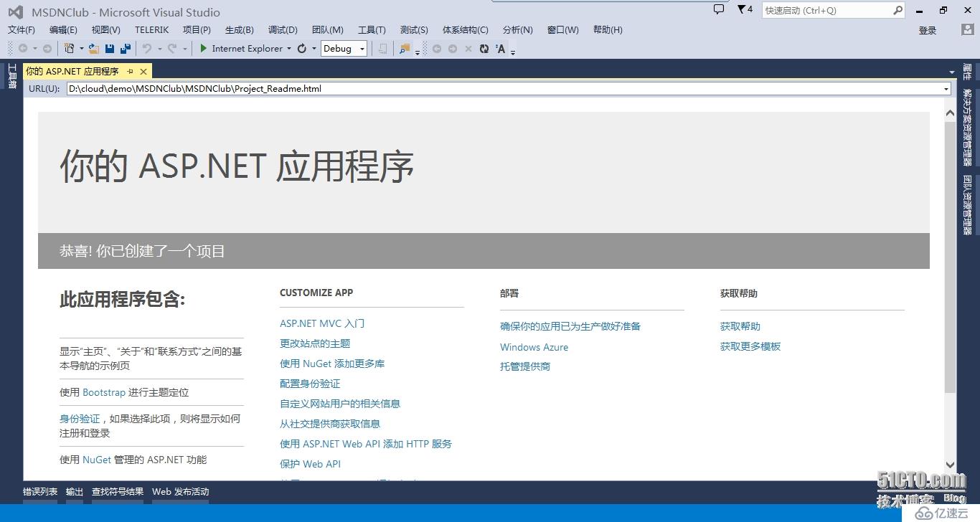The image size is (980, 522).
Task: Open Internet Explorer browser target dropdown
Action: [289, 49]
